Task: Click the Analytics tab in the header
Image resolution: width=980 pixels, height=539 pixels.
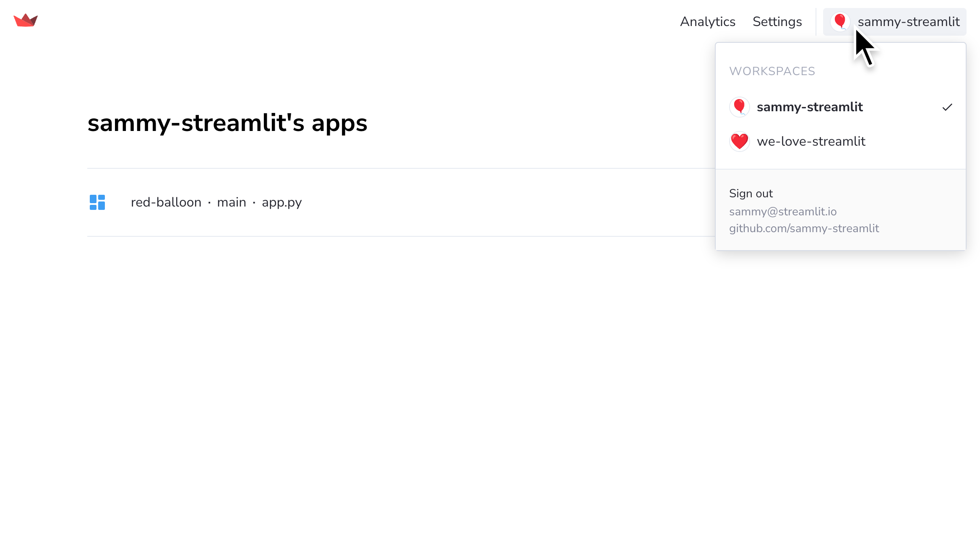Action: [708, 22]
